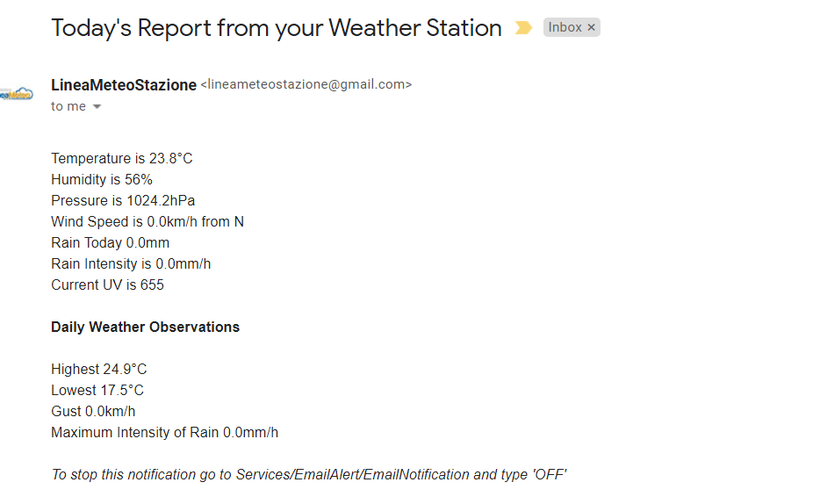Click the Highest 24.9°C reading

coord(99,370)
